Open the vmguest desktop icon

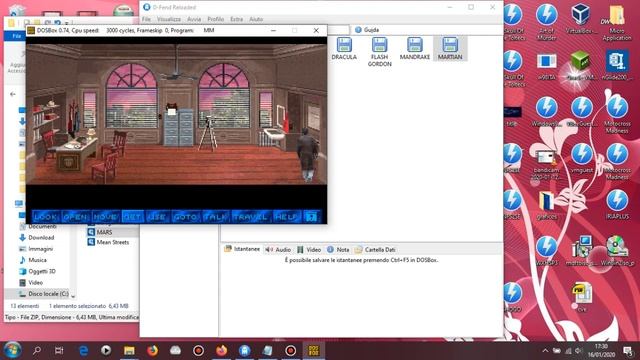582,158
